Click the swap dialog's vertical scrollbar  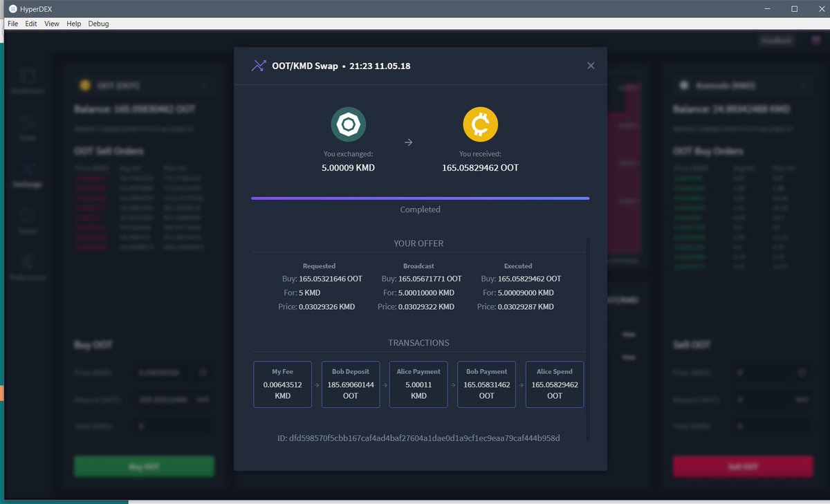[588, 339]
